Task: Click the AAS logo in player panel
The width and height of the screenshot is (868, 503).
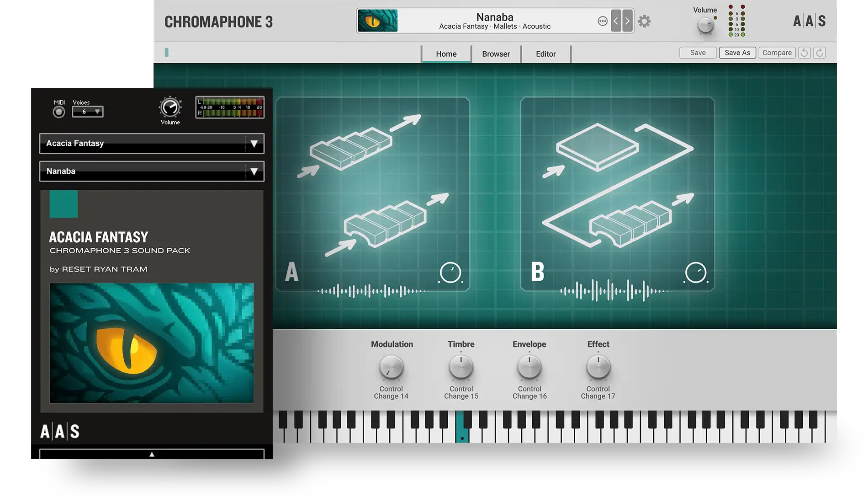Action: click(60, 431)
